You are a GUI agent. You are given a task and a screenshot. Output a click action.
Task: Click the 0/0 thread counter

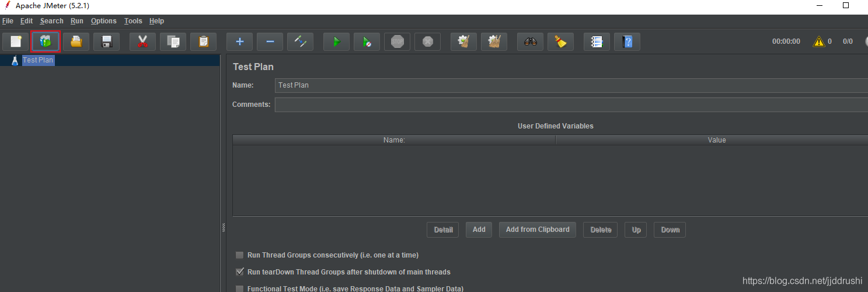[848, 41]
